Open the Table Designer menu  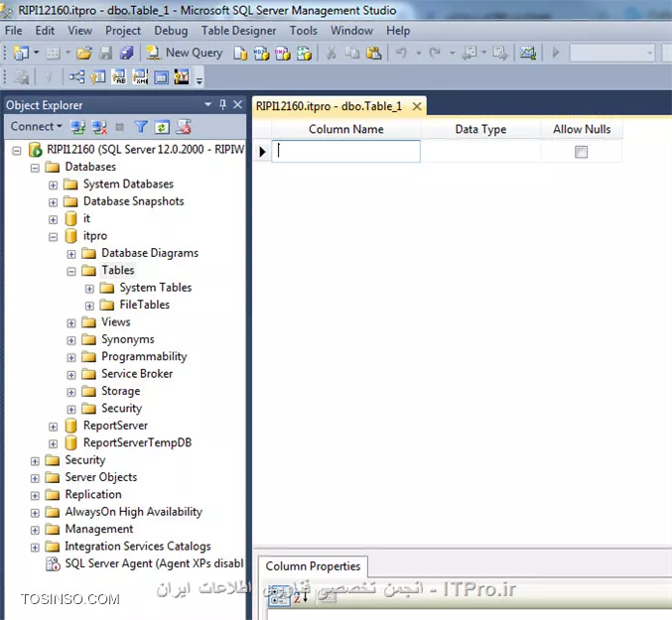pyautogui.click(x=238, y=31)
